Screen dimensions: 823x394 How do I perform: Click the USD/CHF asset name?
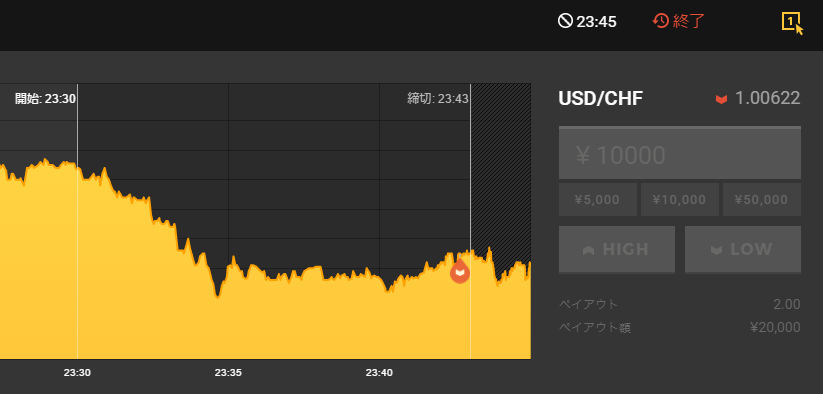pos(600,99)
